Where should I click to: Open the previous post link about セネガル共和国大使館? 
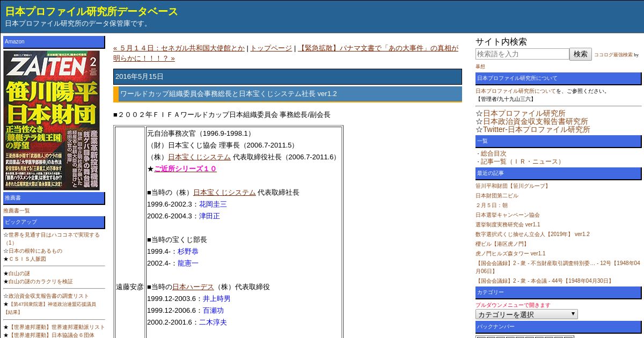[x=179, y=48]
